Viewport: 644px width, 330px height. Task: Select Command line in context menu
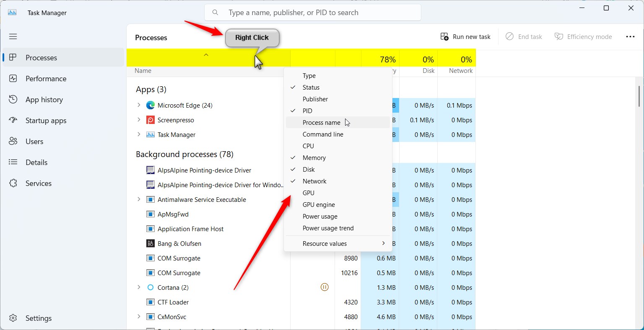tap(338, 134)
